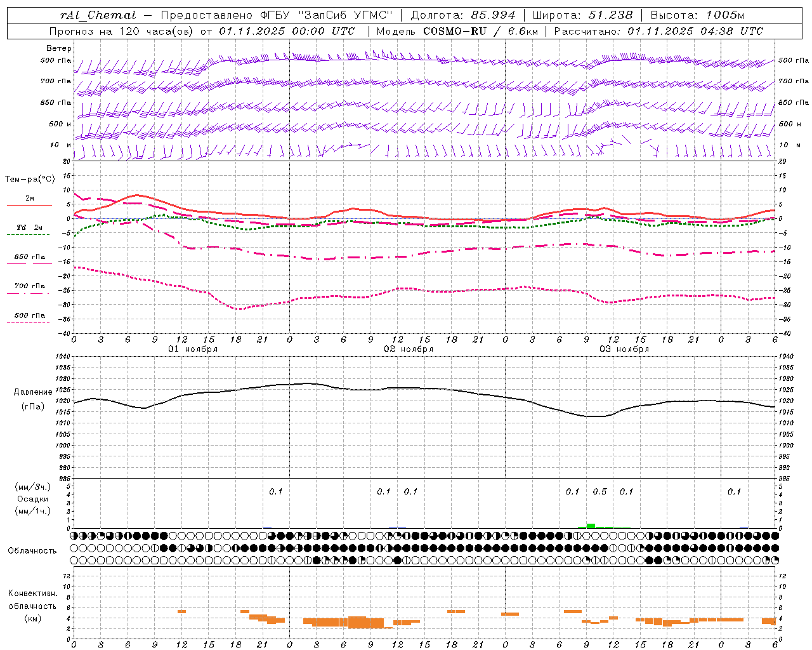Click the Облачность cloudiness label
This screenshot has width=812, height=650.
(32, 551)
